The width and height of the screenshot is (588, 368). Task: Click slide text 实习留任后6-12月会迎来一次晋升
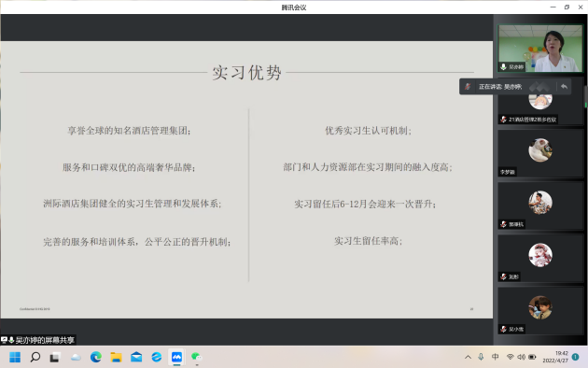(365, 204)
